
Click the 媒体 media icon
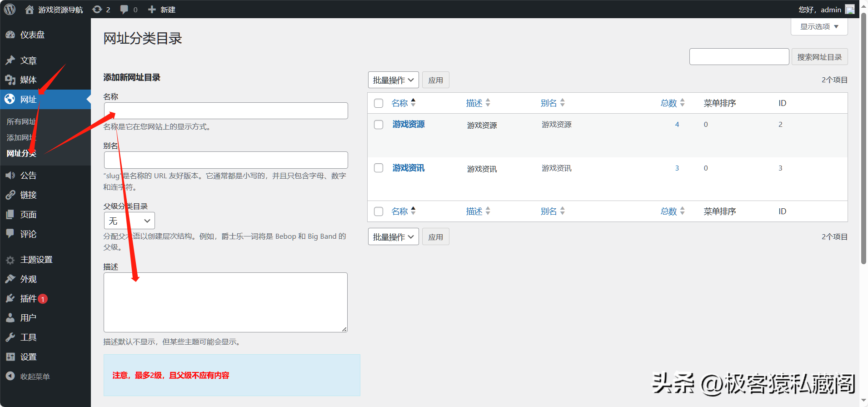pos(10,80)
